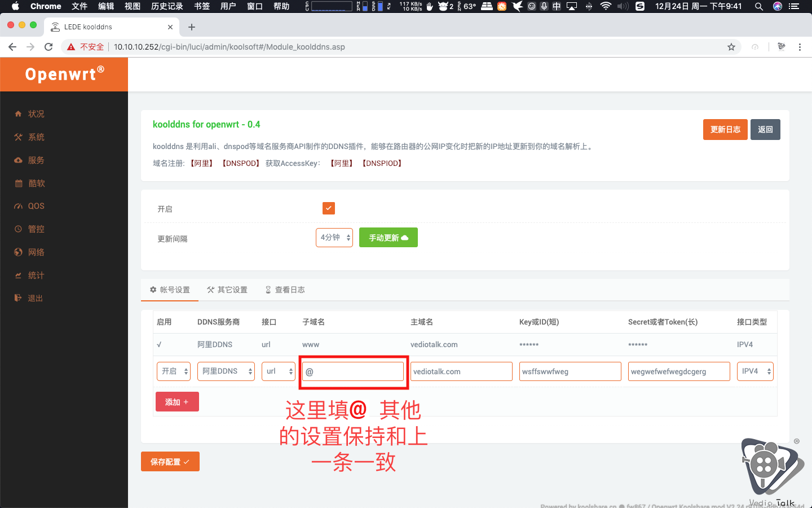812x508 pixels.
Task: Open the macOS notification center icon
Action: pos(794,6)
